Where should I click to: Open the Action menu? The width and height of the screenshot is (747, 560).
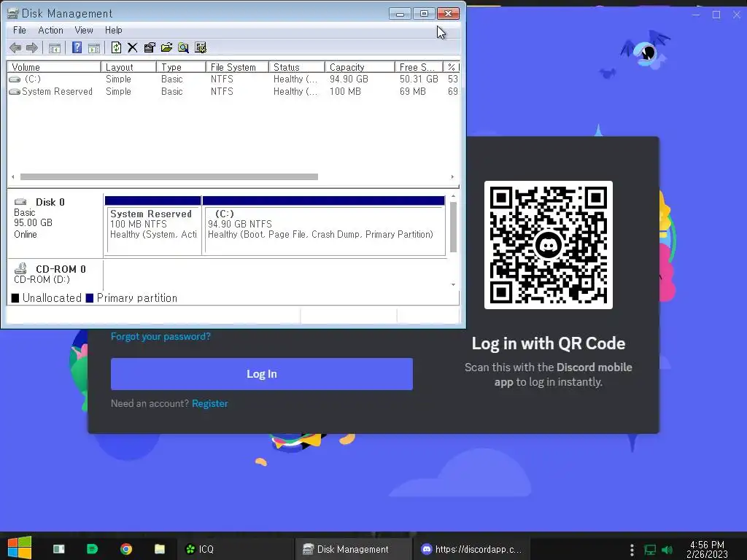click(50, 30)
